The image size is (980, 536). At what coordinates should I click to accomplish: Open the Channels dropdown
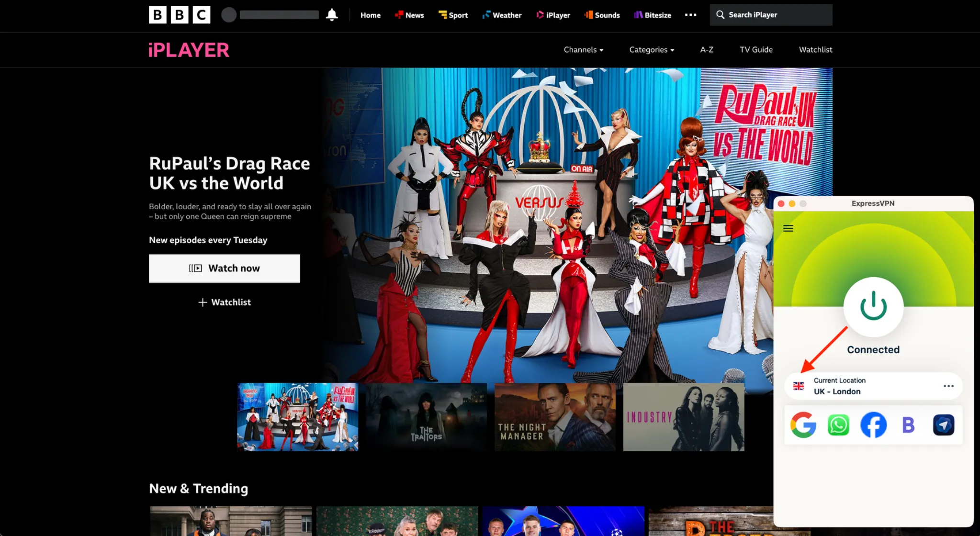click(583, 50)
